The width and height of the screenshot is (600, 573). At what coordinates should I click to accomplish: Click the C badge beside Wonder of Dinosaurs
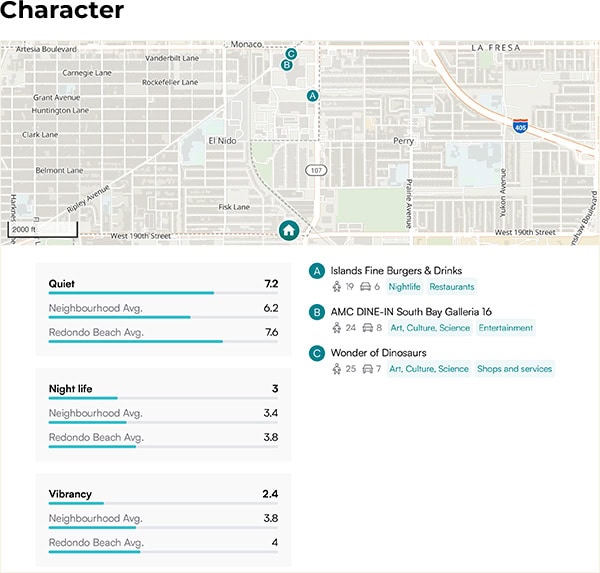click(x=317, y=353)
